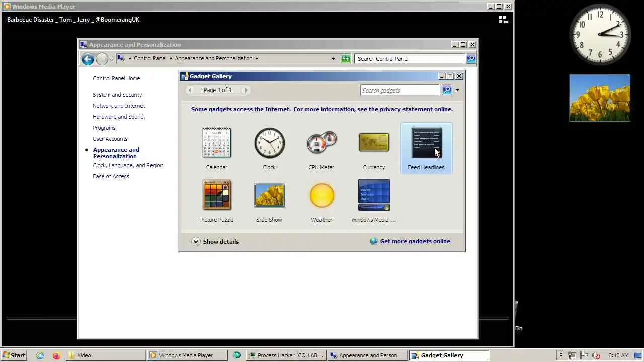Click the globe icon beside Get more gadgets

coord(374,241)
